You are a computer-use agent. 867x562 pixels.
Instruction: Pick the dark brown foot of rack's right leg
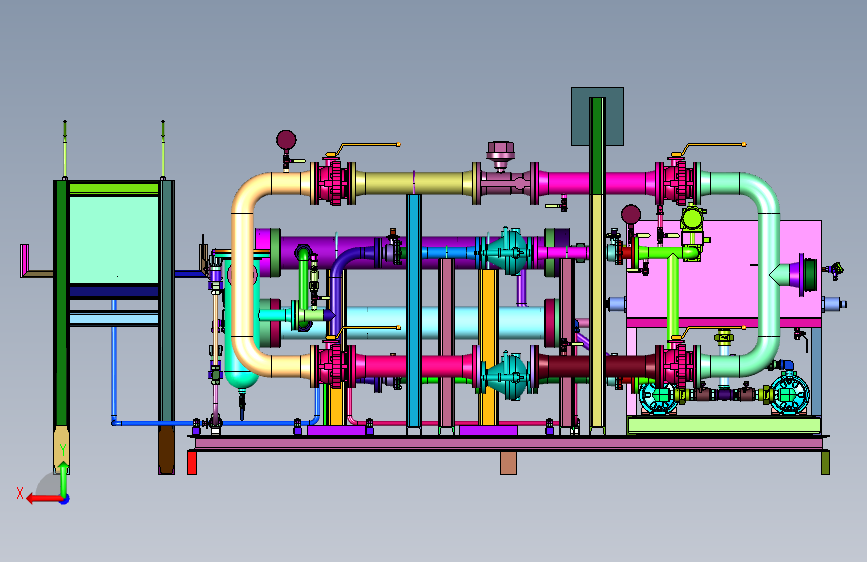point(166,450)
